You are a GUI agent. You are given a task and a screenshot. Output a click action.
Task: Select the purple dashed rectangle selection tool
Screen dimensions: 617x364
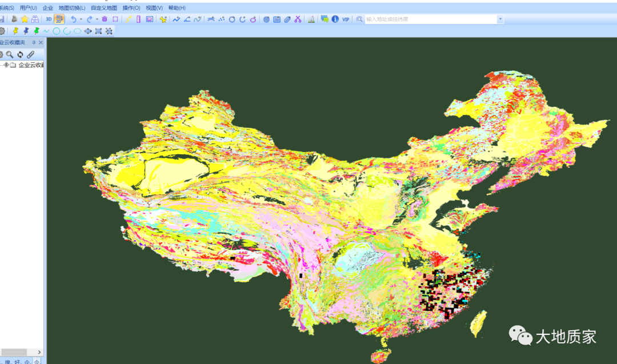pos(115,19)
